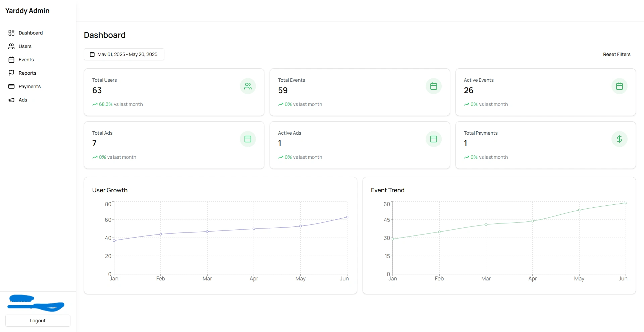The width and height of the screenshot is (644, 332).
Task: Click trend arrow on Active Events card
Action: click(x=467, y=105)
